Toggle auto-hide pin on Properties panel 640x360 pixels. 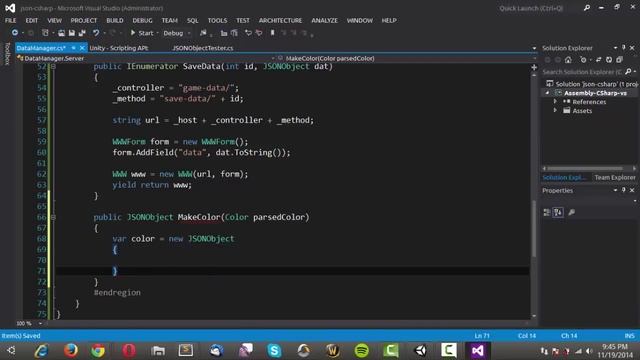click(623, 190)
